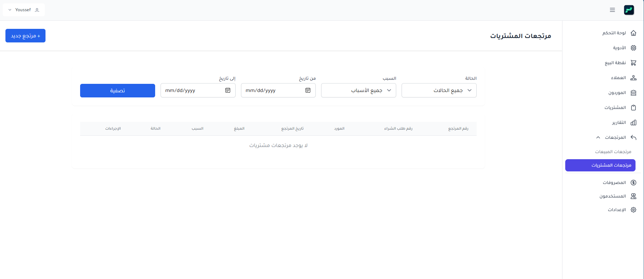
Task: Click the مرتجعات المشتريات page title
Action: pos(520,36)
